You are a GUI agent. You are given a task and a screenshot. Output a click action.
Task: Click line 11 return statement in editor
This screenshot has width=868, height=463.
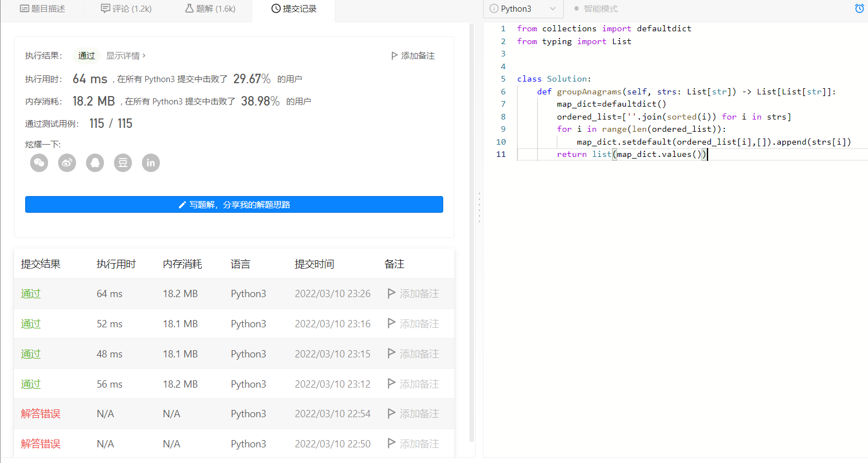pos(632,154)
